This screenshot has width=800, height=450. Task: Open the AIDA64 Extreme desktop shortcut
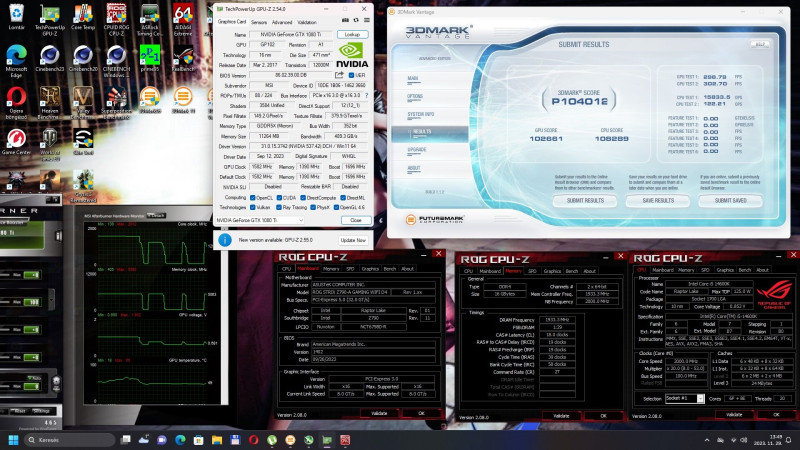tap(183, 20)
